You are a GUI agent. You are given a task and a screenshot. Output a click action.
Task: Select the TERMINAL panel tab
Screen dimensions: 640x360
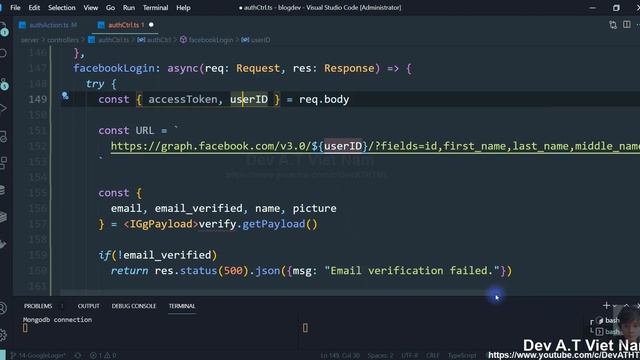pos(182,306)
